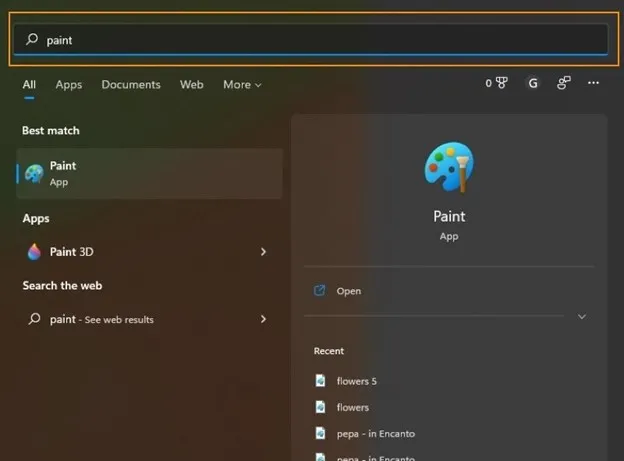Expand more actions chevron under Open
624x461 pixels.
pos(582,317)
